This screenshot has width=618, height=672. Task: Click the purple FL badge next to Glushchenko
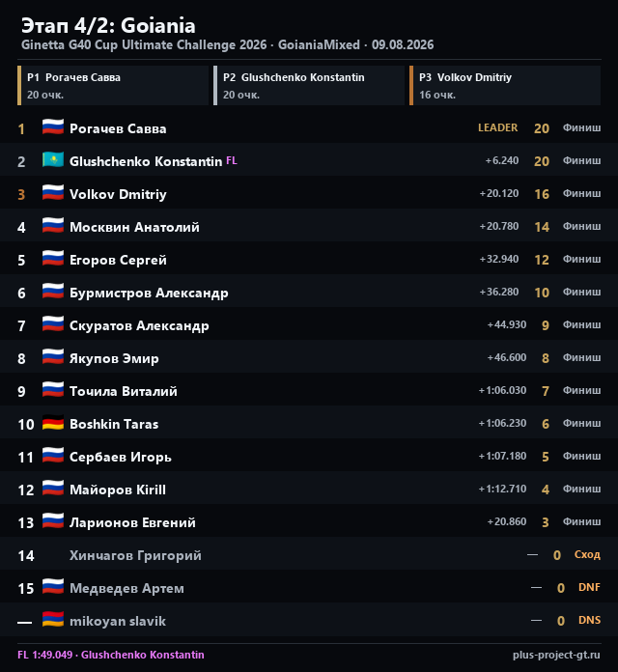[232, 160]
